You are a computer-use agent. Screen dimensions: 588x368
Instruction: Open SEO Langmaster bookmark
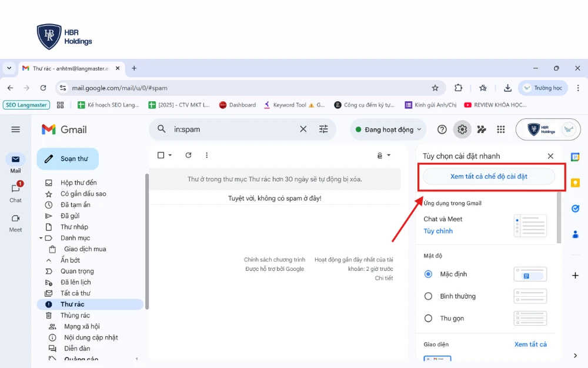26,105
